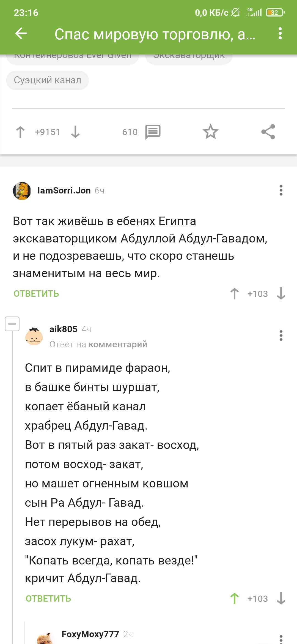Open IamSorri.Jon comment options menu
The width and height of the screenshot is (297, 644).
pos(281,190)
